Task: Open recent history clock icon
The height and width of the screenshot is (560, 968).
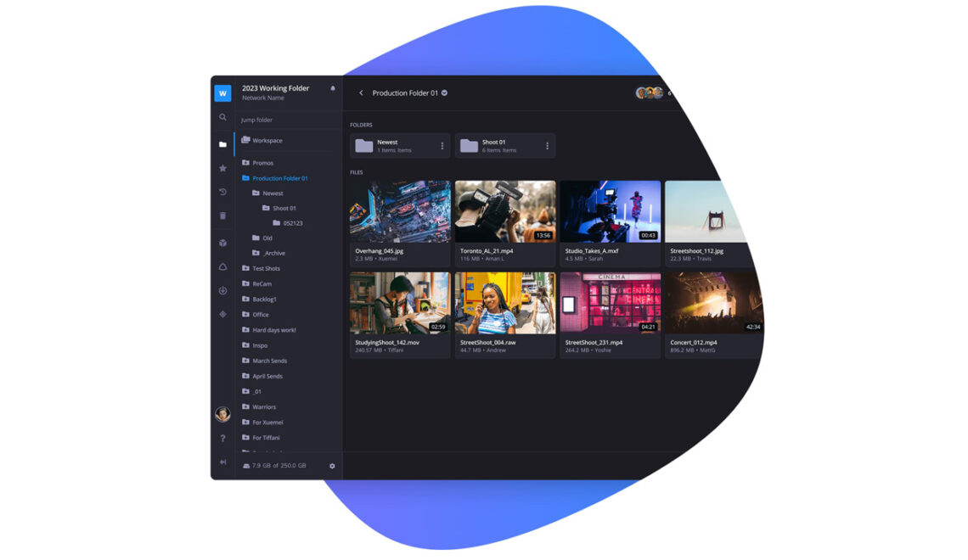Action: pos(222,192)
